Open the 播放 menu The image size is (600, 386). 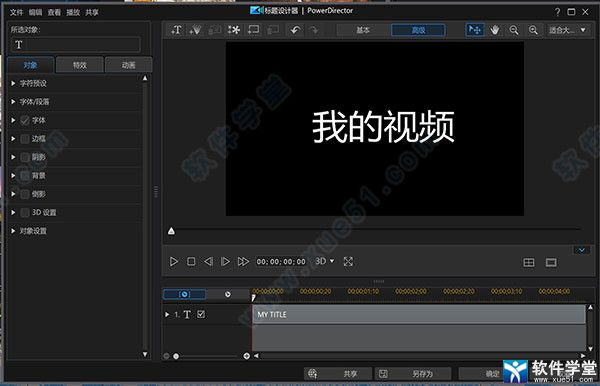(73, 13)
